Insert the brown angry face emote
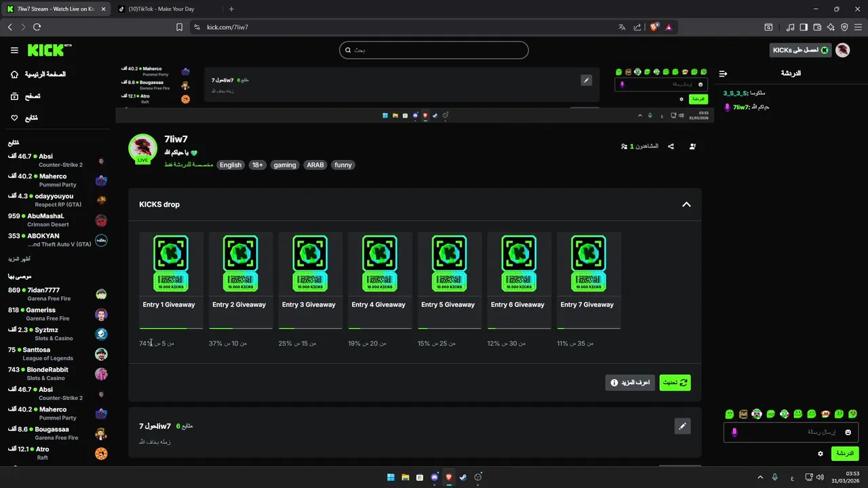This screenshot has height=488, width=868. pyautogui.click(x=743, y=413)
